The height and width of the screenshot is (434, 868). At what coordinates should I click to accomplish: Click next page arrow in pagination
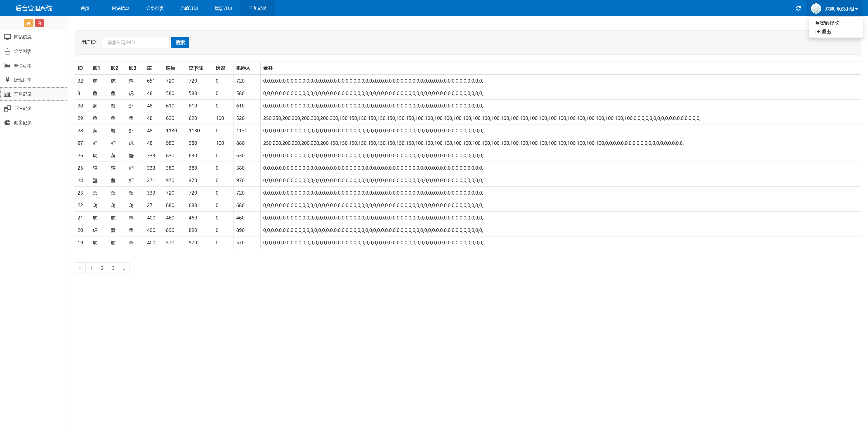coord(124,268)
